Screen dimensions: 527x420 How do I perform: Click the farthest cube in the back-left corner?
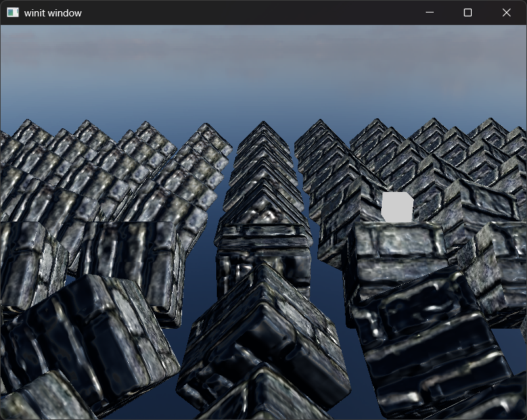pos(28,130)
